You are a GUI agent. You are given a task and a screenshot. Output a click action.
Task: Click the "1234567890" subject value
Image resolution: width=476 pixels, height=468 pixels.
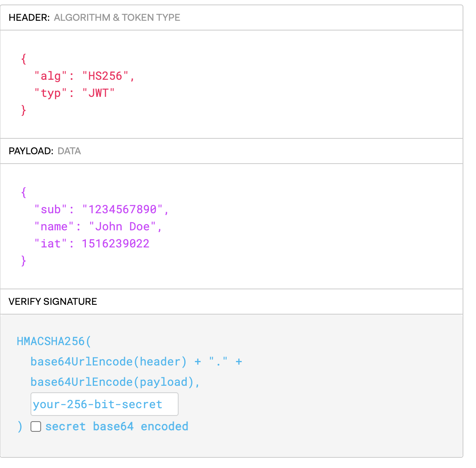(x=122, y=209)
